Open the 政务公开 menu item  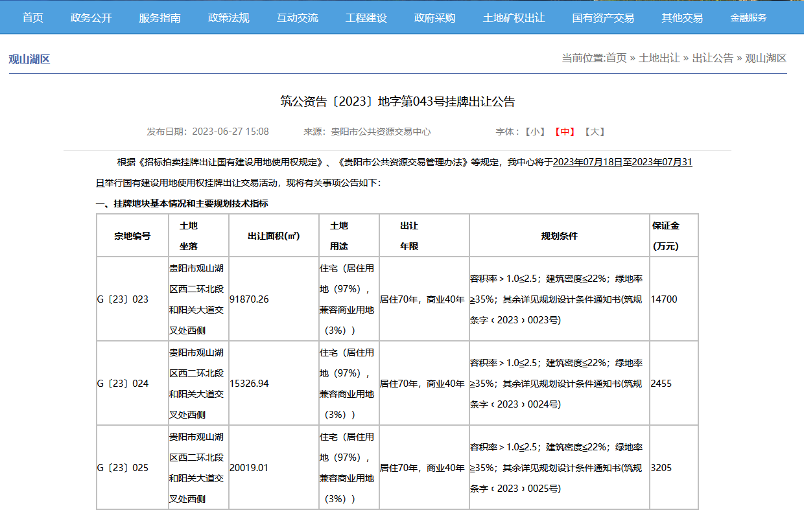tap(91, 17)
